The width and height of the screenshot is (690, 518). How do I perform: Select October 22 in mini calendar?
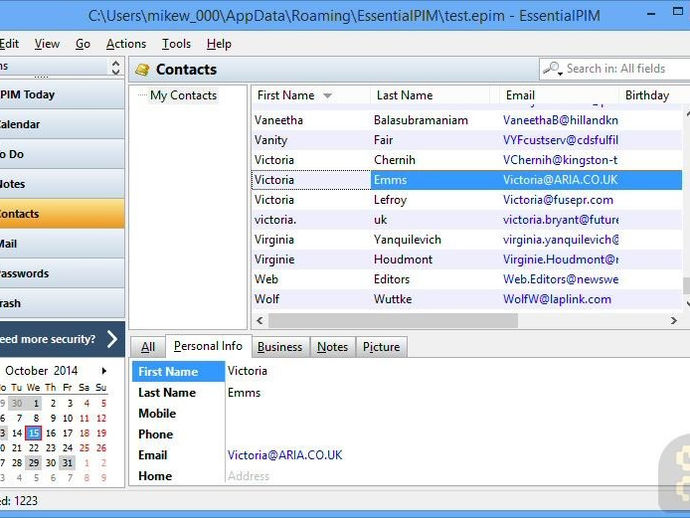34,448
